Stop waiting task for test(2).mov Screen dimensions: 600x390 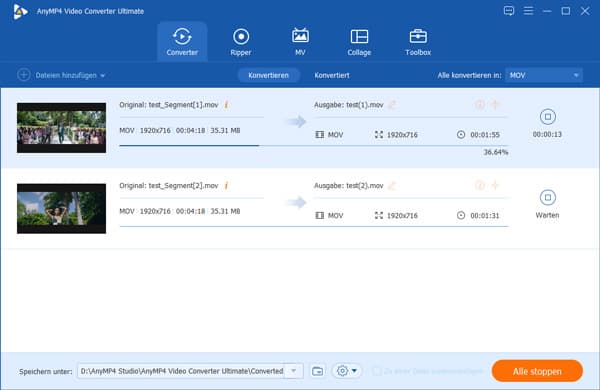(x=548, y=197)
